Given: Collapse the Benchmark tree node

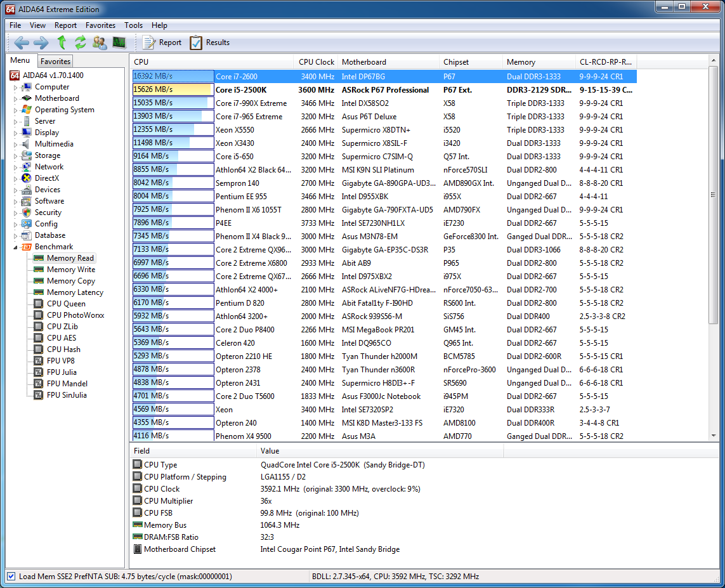Looking at the screenshot, I should [16, 247].
